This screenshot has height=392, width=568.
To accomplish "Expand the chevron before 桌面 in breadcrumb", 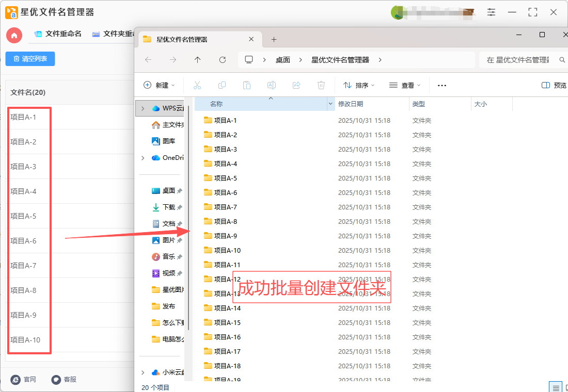I will pos(265,60).
